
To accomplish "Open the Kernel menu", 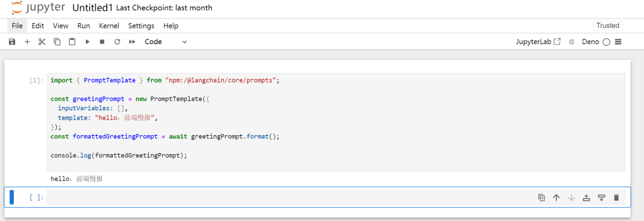I will (109, 26).
